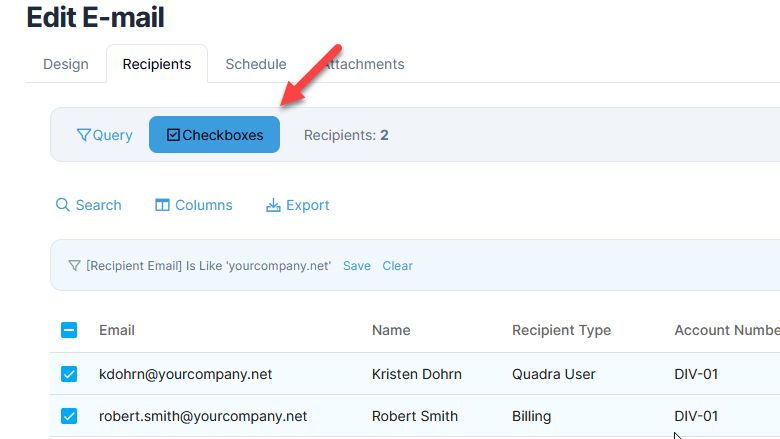Click the magnifying glass Search icon

63,205
